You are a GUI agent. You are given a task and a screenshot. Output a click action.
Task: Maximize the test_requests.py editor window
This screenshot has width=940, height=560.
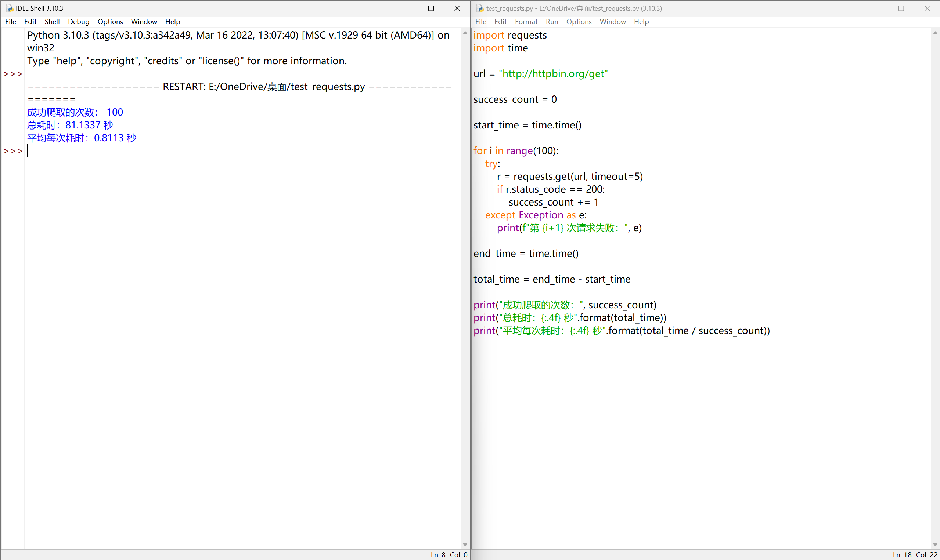[901, 8]
